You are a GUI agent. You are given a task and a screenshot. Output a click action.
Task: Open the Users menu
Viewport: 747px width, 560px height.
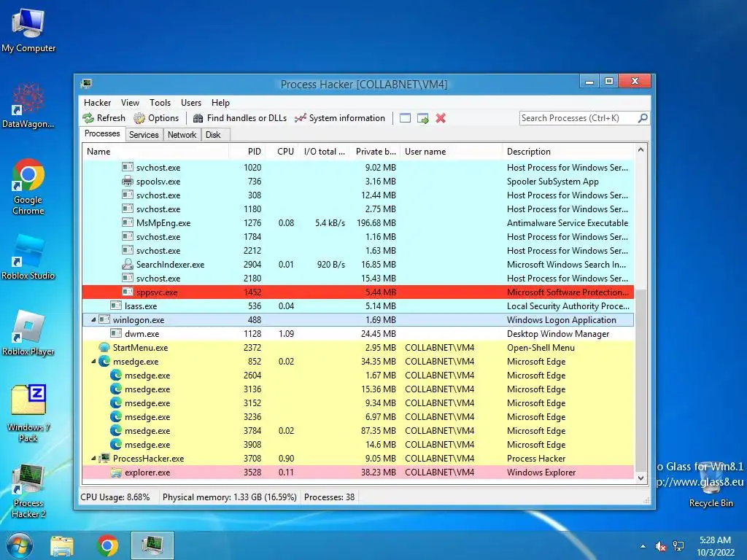click(191, 103)
